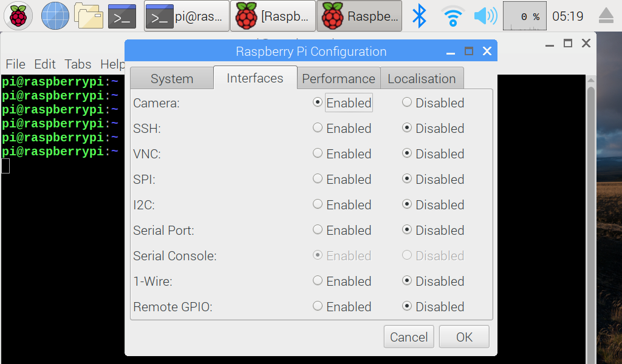The image size is (622, 364).
Task: Click the Bluetooth tray icon
Action: pyautogui.click(x=419, y=16)
